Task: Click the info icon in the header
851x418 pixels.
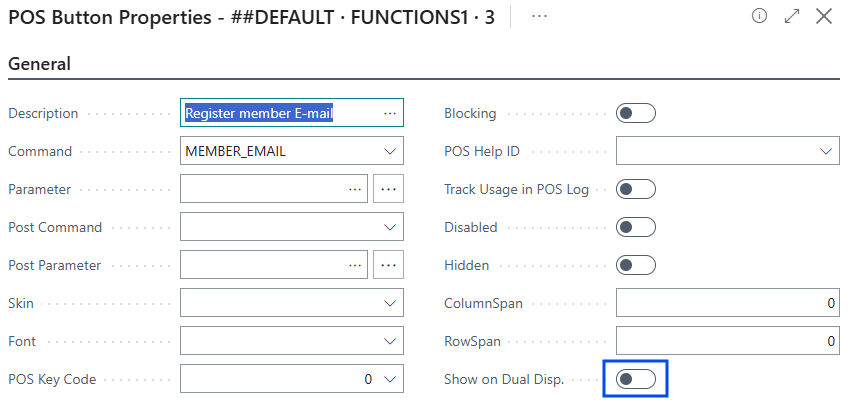Action: (x=759, y=16)
